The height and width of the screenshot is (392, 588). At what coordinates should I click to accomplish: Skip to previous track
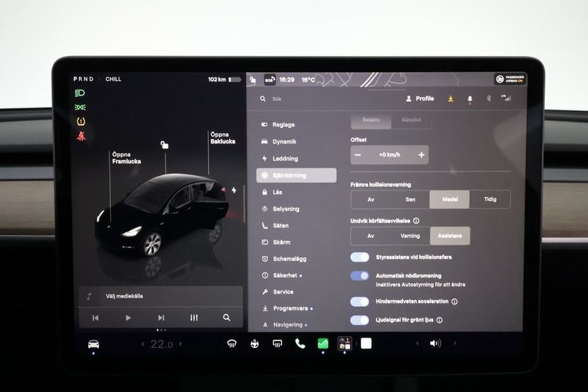[96, 318]
